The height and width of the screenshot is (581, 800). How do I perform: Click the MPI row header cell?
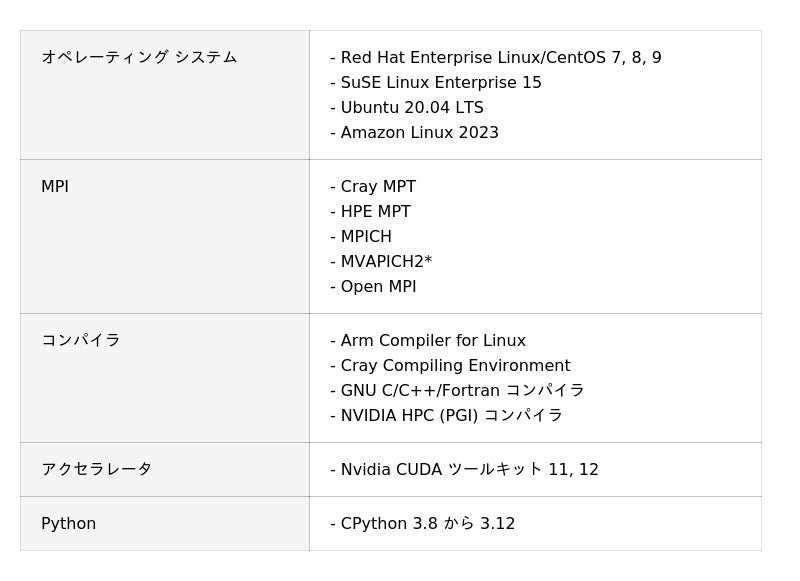coord(165,237)
